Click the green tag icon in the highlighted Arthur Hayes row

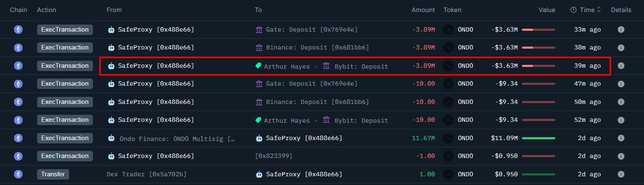[x=258, y=66]
